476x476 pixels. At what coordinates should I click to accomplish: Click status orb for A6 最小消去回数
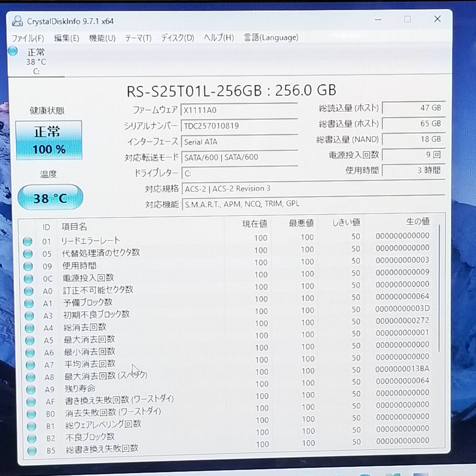click(x=30, y=353)
